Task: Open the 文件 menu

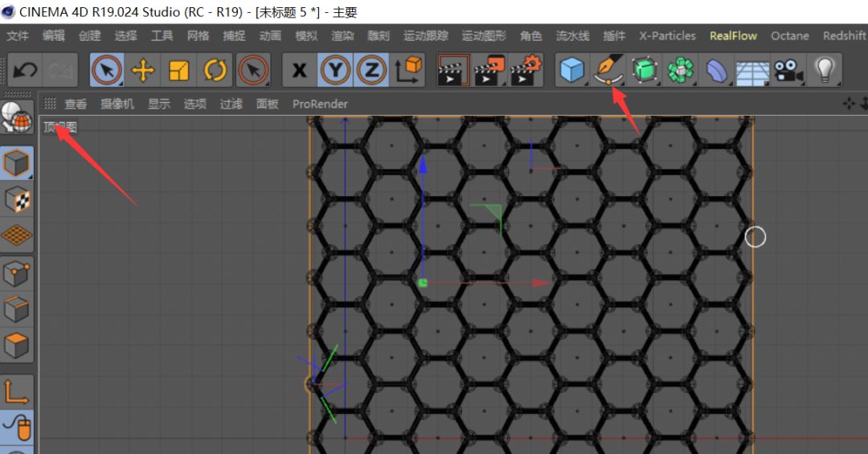Action: click(x=17, y=36)
